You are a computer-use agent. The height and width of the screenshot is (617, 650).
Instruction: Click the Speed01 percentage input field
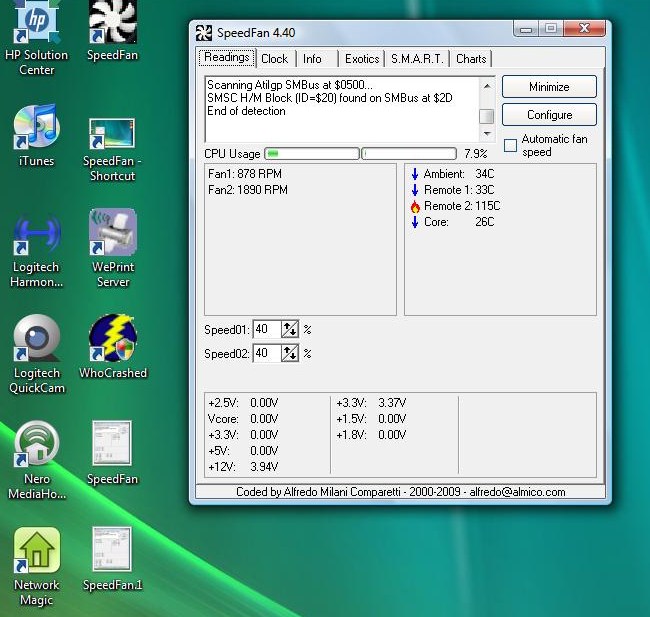coord(267,330)
